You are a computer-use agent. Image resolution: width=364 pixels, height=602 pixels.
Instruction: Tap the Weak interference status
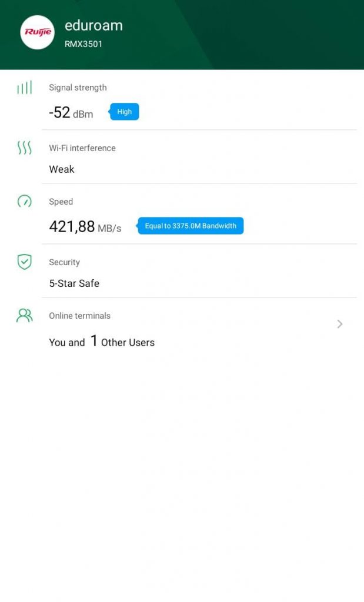click(x=62, y=169)
